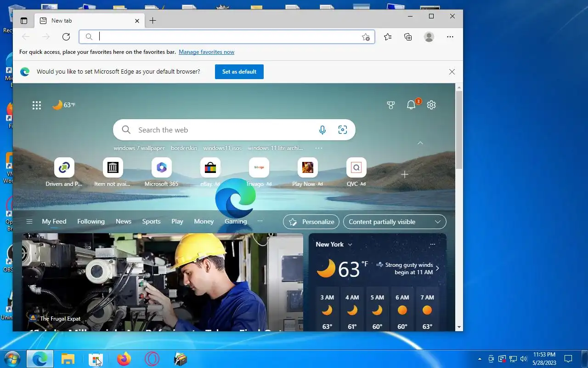Screen dimensions: 588x368
Task: Expand Content partially visible dropdown
Action: pyautogui.click(x=395, y=222)
